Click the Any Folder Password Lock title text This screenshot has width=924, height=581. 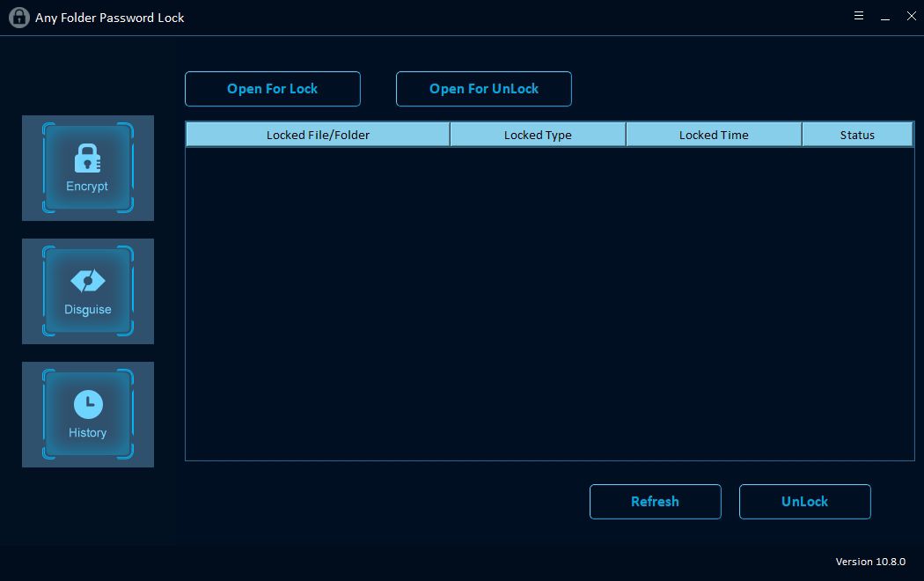coord(110,18)
